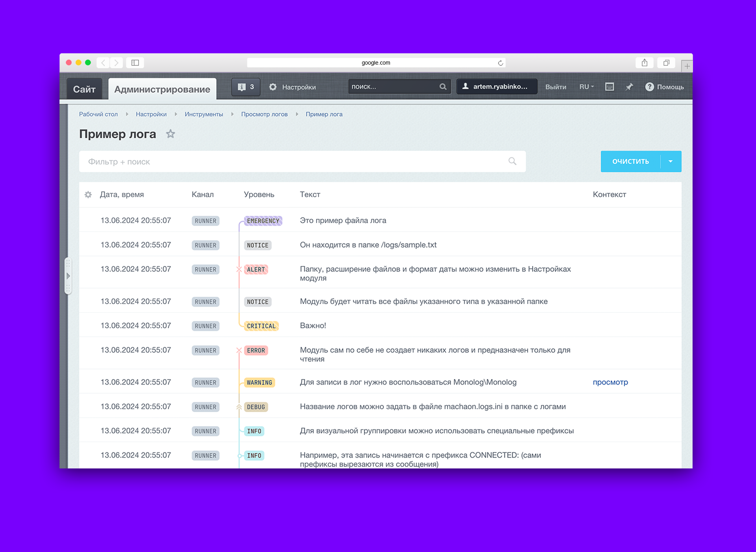Click the gear icon next to Настройки
This screenshot has height=552, width=756.
[x=273, y=87]
